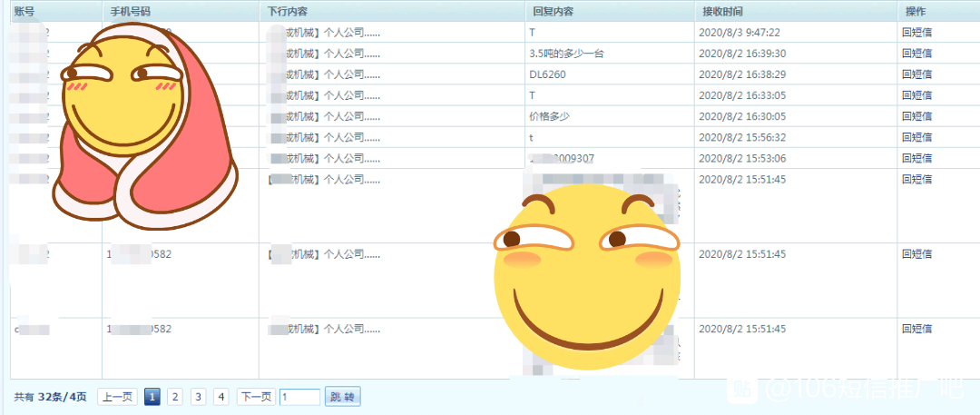Image resolution: width=980 pixels, height=415 pixels.
Task: Open page 3 of the list
Action: pos(198,397)
